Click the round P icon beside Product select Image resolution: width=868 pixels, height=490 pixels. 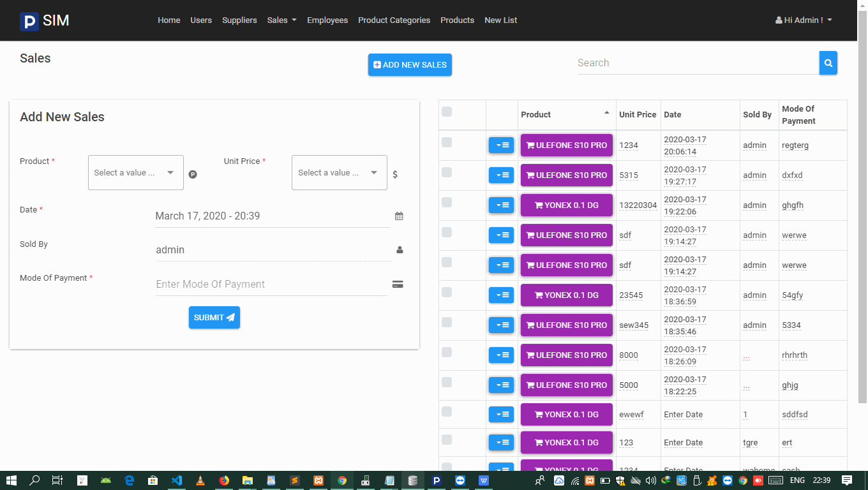click(193, 174)
